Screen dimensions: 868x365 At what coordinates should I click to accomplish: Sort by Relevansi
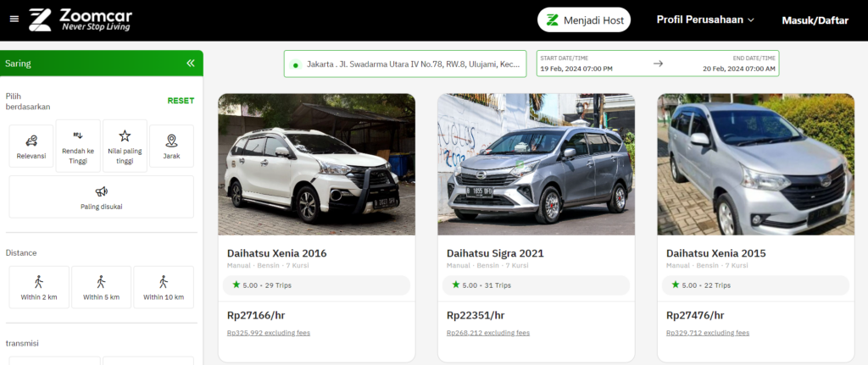tap(31, 146)
